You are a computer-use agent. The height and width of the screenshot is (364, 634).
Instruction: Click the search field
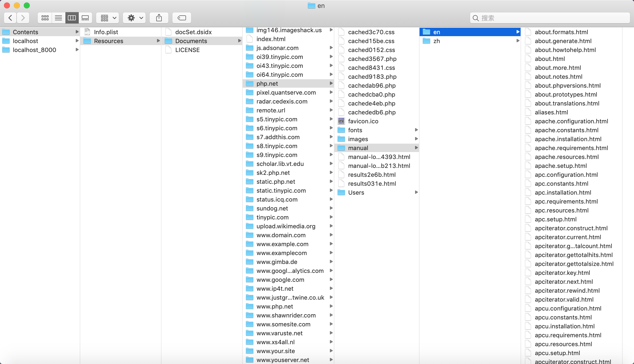tap(550, 18)
